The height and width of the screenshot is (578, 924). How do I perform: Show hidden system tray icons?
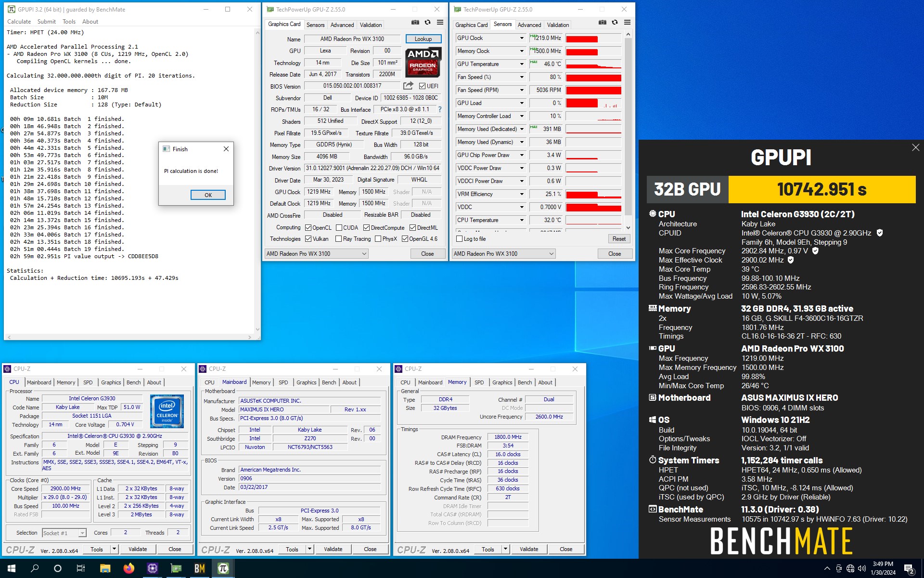[x=827, y=568]
